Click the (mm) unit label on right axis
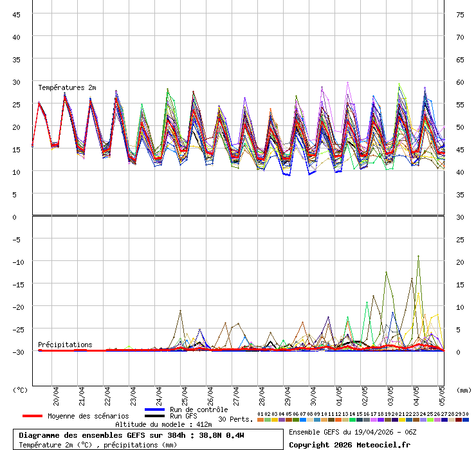The width and height of the screenshot is (476, 450). [464, 390]
